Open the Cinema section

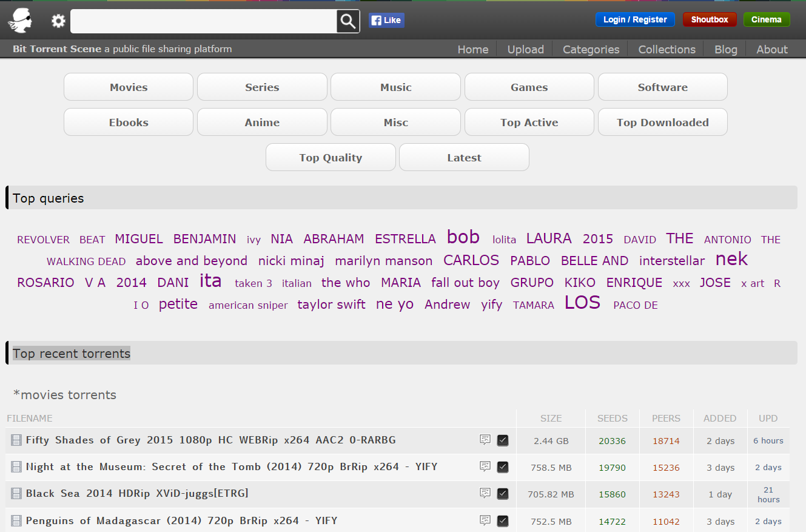click(x=767, y=19)
